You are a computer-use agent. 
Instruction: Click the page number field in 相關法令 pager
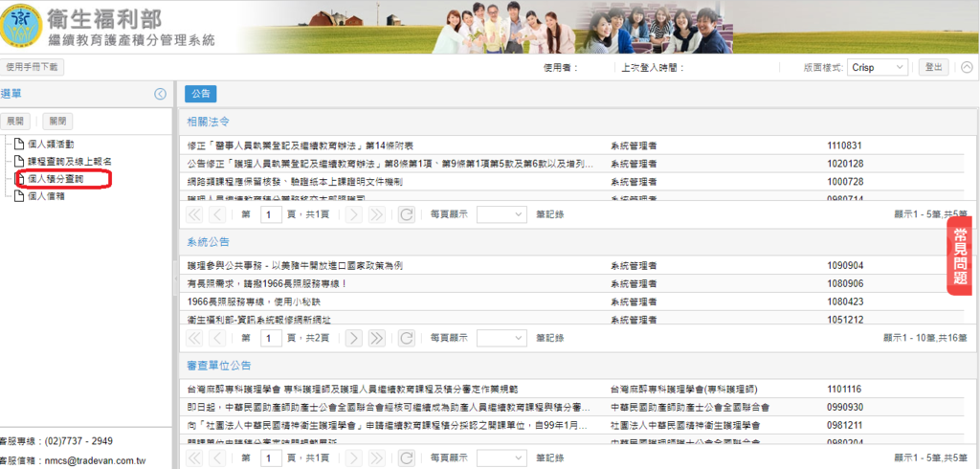[x=271, y=214]
